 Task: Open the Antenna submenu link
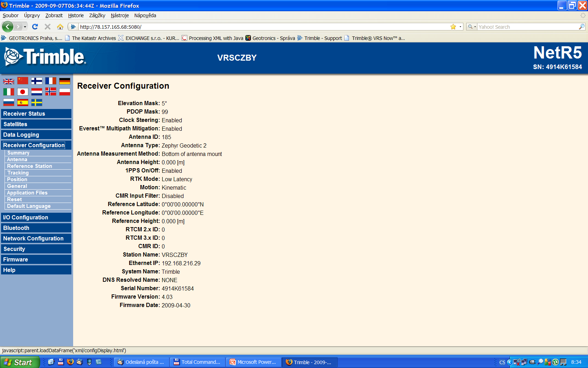[17, 159]
